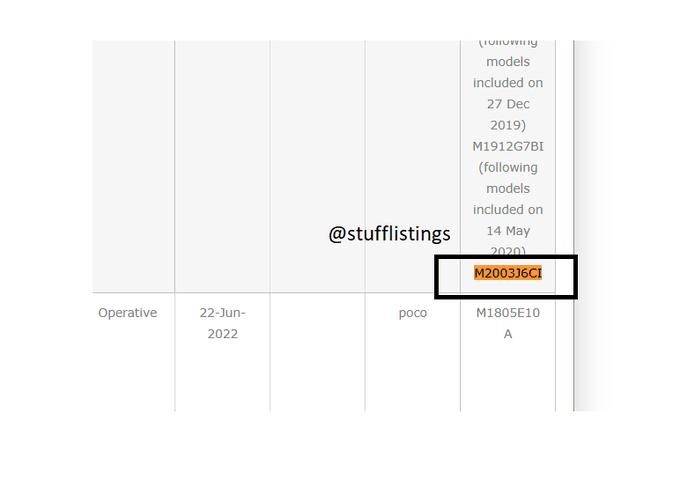Click the 2019) year text
The image size is (680, 495).
[508, 125]
